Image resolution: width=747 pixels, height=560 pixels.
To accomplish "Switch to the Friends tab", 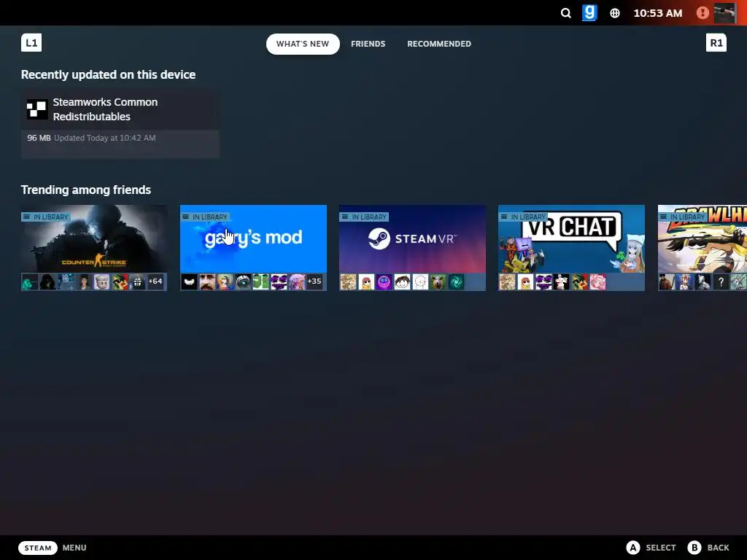I will tap(368, 44).
